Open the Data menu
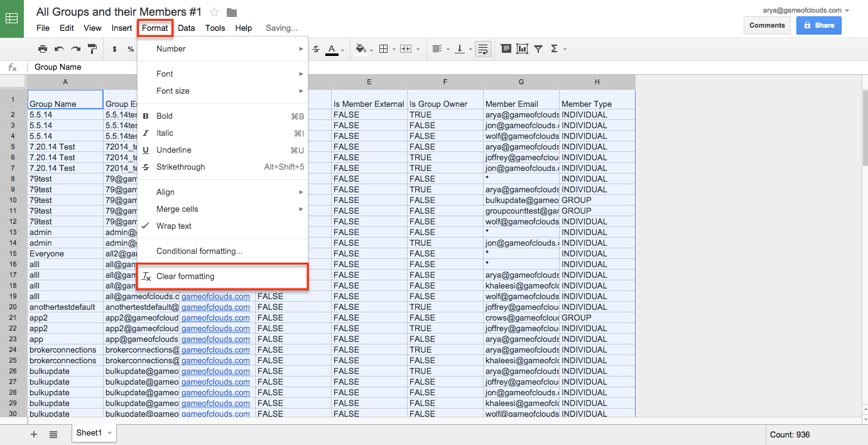The height and width of the screenshot is (445, 868). (187, 28)
